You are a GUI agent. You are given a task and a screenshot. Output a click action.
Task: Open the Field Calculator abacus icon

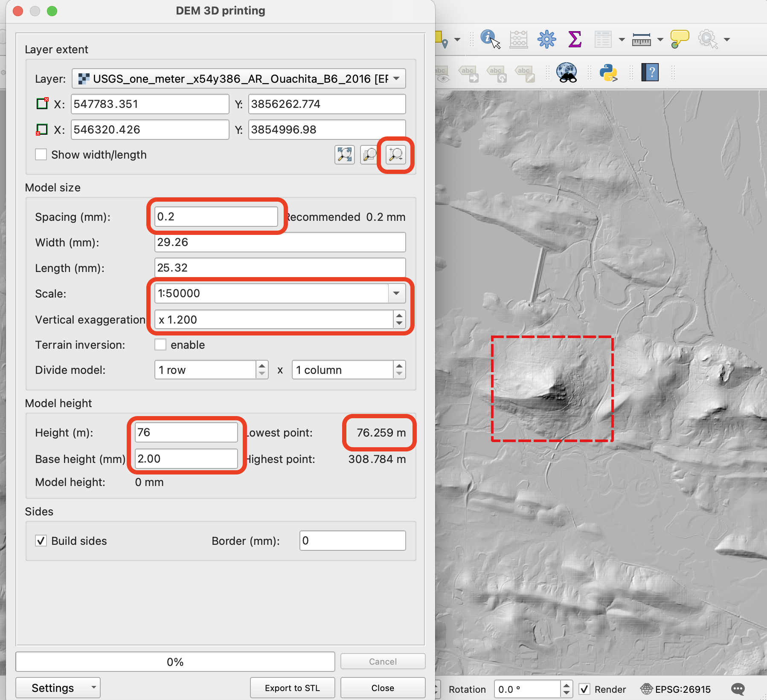[x=518, y=39]
